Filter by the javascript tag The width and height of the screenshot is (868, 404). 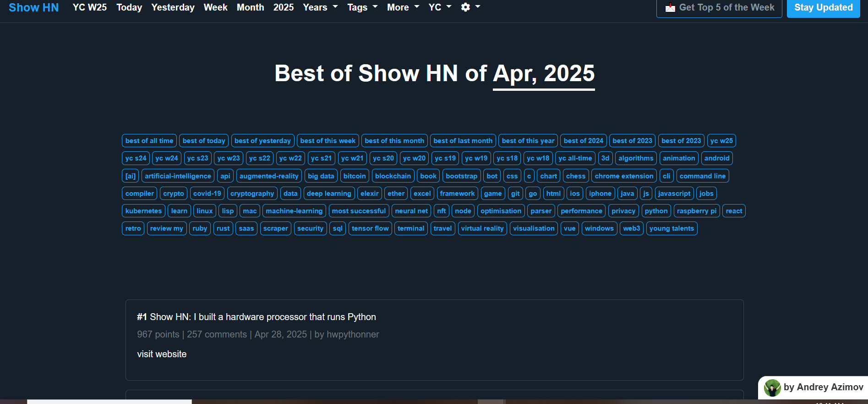point(674,194)
